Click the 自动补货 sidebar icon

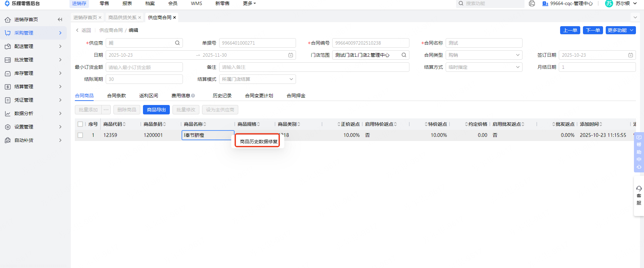pyautogui.click(x=8, y=140)
